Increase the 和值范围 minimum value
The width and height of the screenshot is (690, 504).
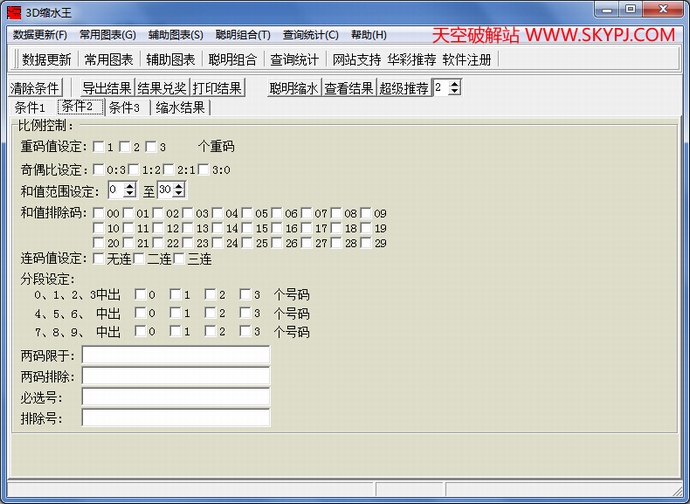point(130,186)
